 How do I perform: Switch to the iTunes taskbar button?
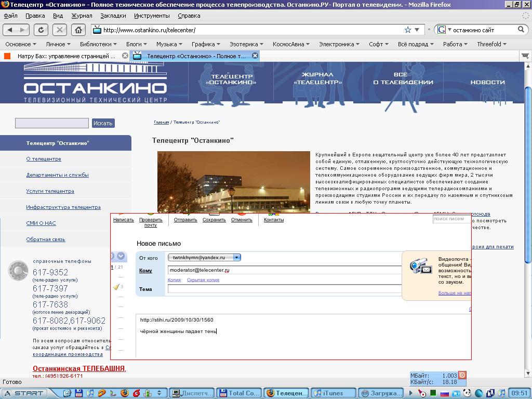pyautogui.click(x=333, y=393)
